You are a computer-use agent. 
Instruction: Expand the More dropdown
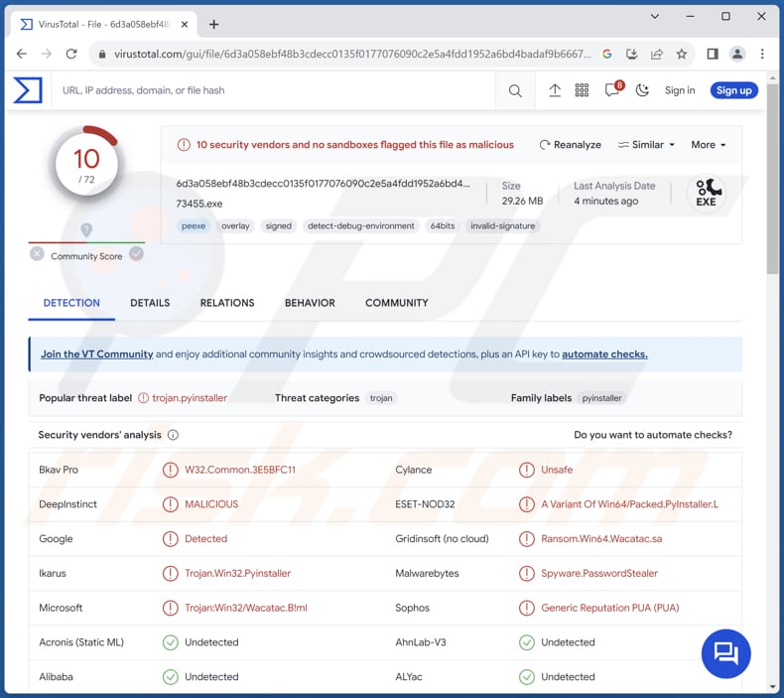(708, 145)
